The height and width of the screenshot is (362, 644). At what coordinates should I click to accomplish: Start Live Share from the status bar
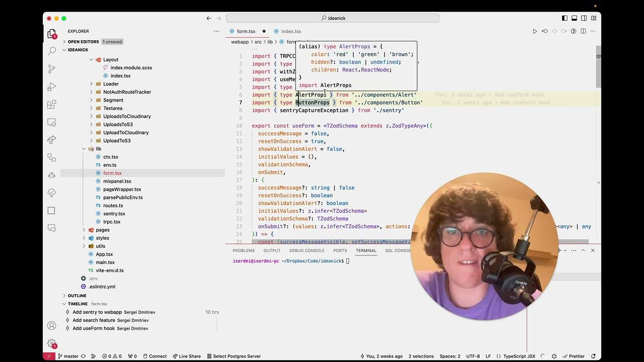(x=186, y=356)
